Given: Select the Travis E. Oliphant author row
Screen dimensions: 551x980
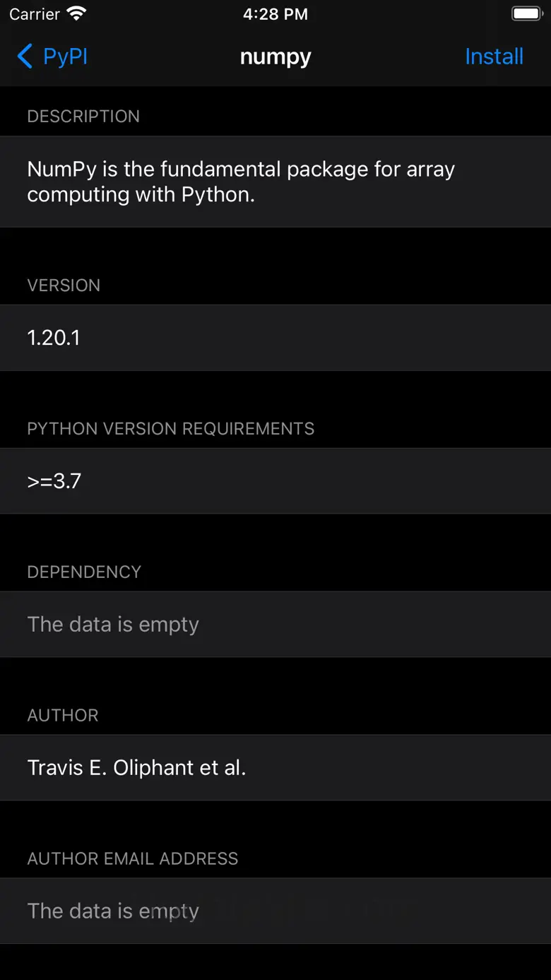Looking at the screenshot, I should pyautogui.click(x=275, y=768).
